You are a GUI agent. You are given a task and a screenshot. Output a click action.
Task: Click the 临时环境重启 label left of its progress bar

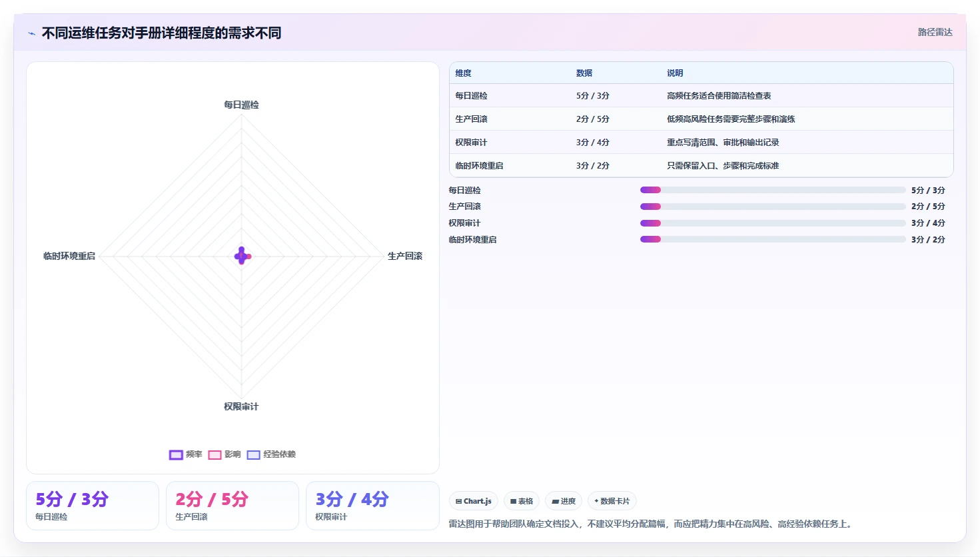coord(472,240)
